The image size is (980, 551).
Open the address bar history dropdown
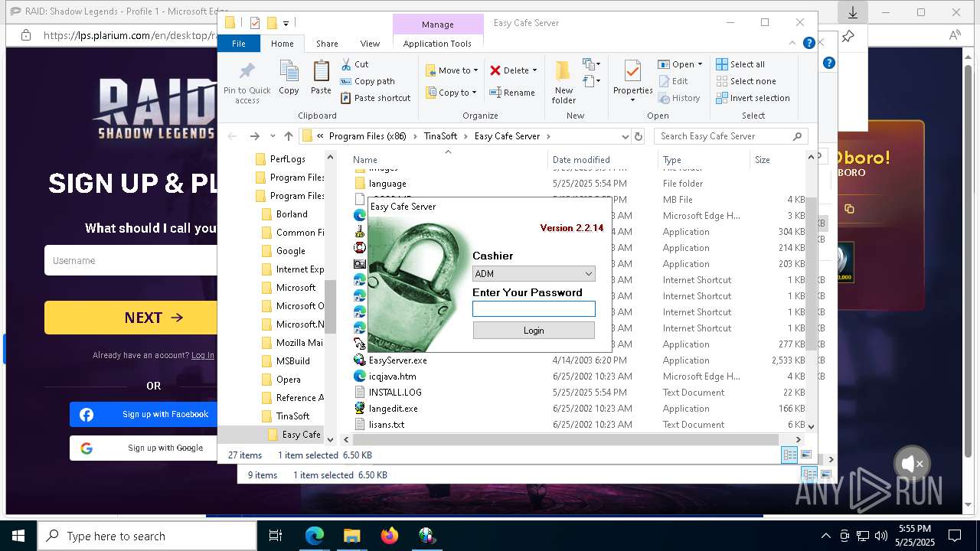pyautogui.click(x=625, y=136)
